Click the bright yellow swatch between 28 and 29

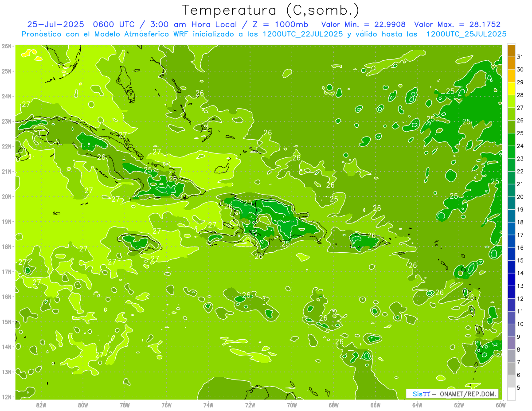tap(511, 89)
